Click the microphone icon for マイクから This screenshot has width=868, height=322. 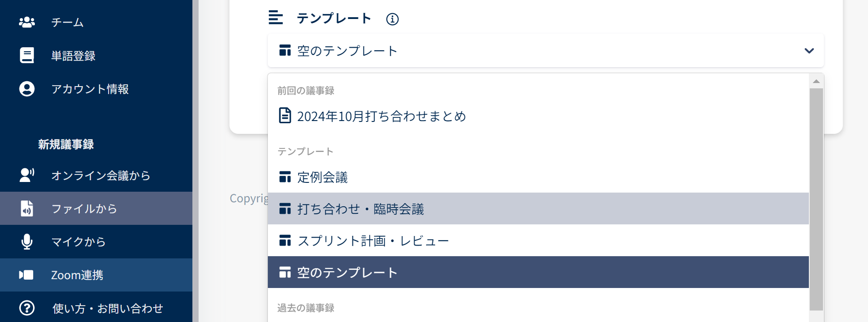pos(27,242)
